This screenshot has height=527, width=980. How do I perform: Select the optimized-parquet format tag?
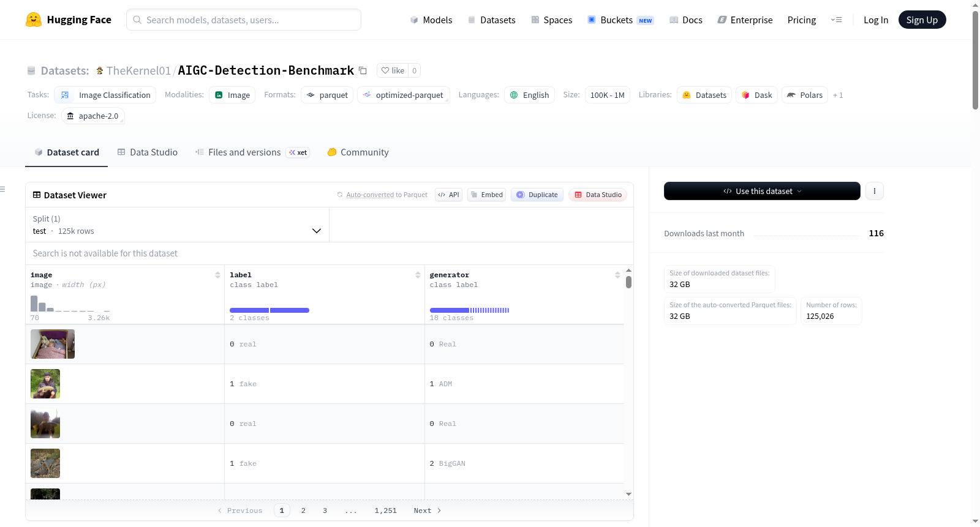coord(404,95)
